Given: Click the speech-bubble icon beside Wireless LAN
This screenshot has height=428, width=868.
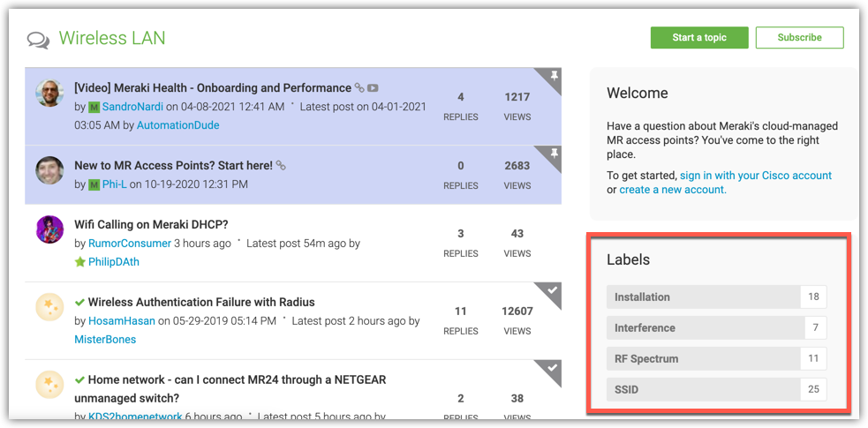Looking at the screenshot, I should point(39,41).
